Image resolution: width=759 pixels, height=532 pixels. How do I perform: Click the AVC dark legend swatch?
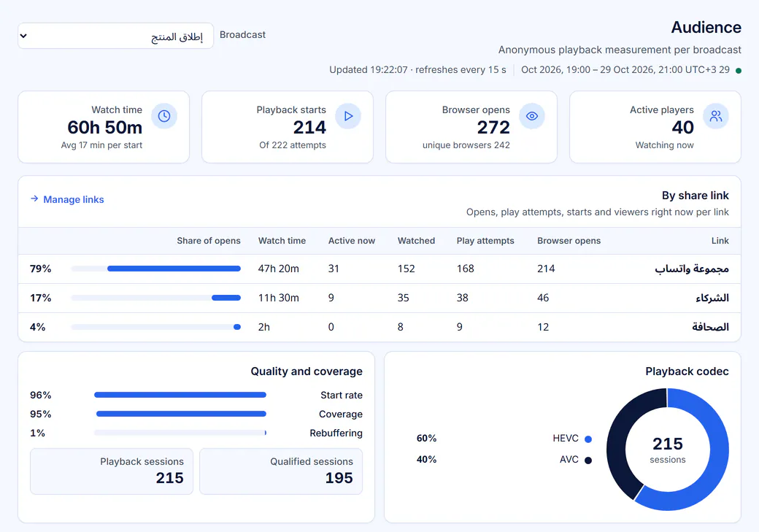click(x=588, y=460)
